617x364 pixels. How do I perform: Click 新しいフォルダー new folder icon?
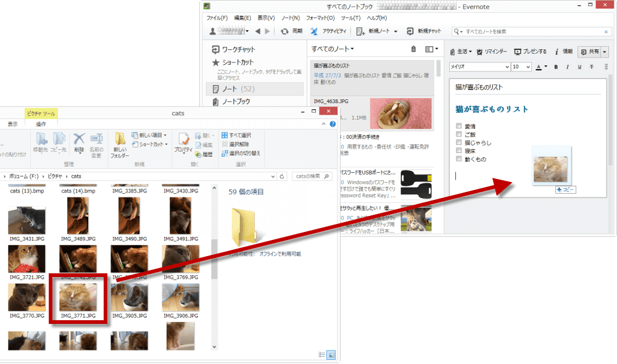[120, 139]
